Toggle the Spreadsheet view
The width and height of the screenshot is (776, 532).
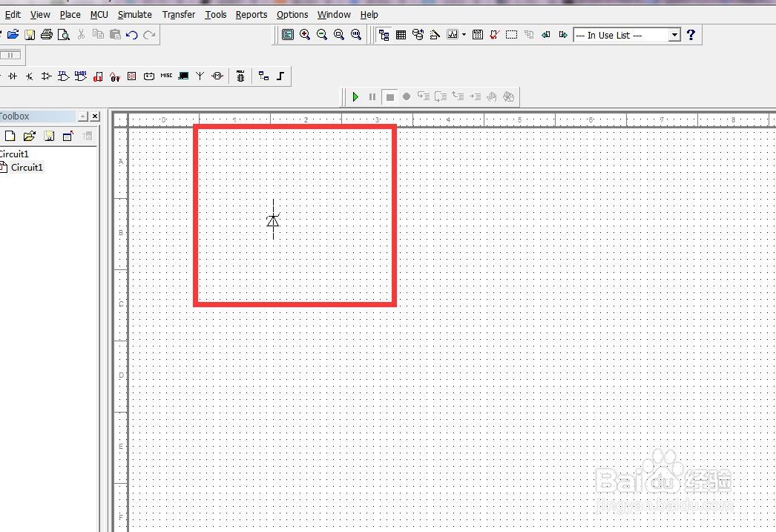click(401, 35)
